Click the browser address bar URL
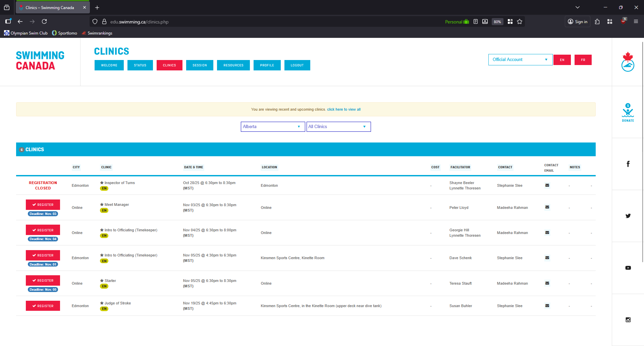 (x=139, y=22)
